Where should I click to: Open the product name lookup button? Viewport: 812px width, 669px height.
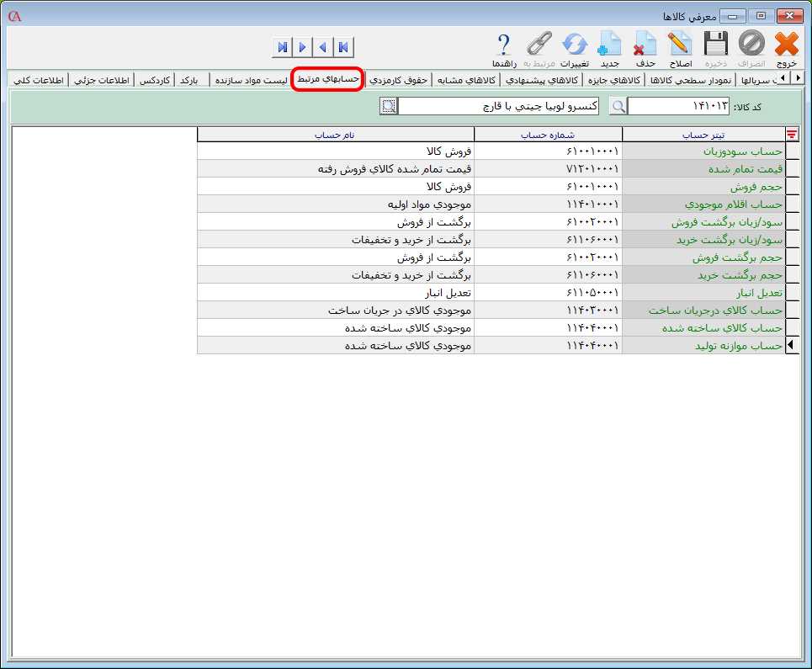click(388, 106)
